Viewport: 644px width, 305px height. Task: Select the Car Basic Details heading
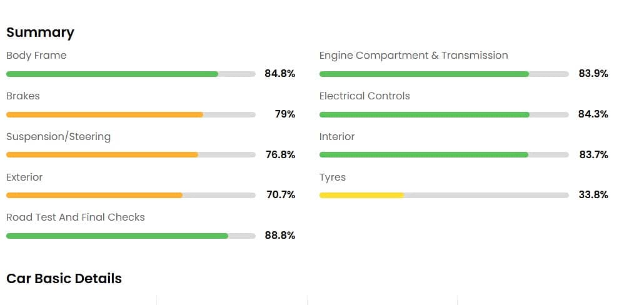tap(64, 278)
